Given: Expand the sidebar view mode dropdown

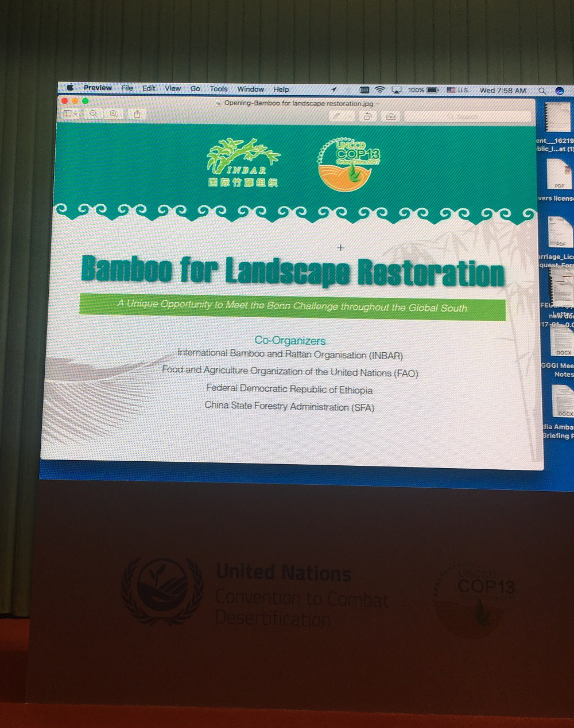Looking at the screenshot, I should pos(69,114).
